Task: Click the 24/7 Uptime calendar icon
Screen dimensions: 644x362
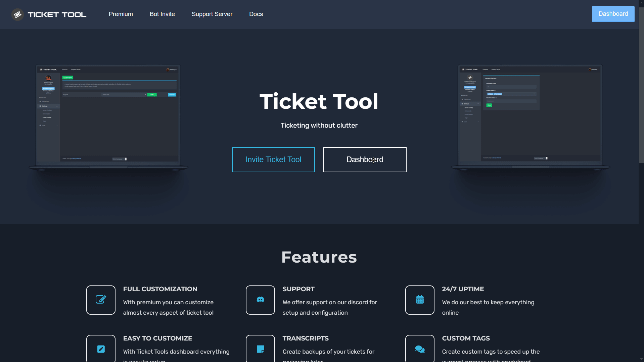Action: 420,300
